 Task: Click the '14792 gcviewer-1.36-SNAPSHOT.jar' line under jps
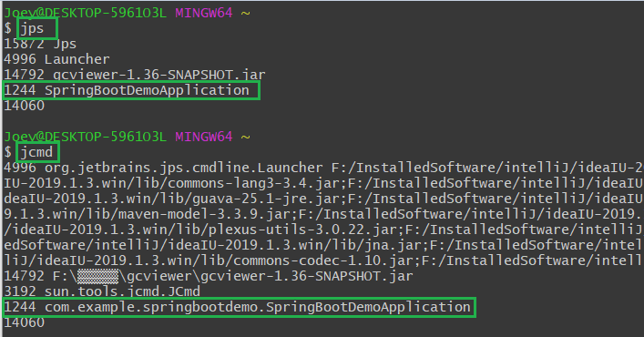point(134,75)
